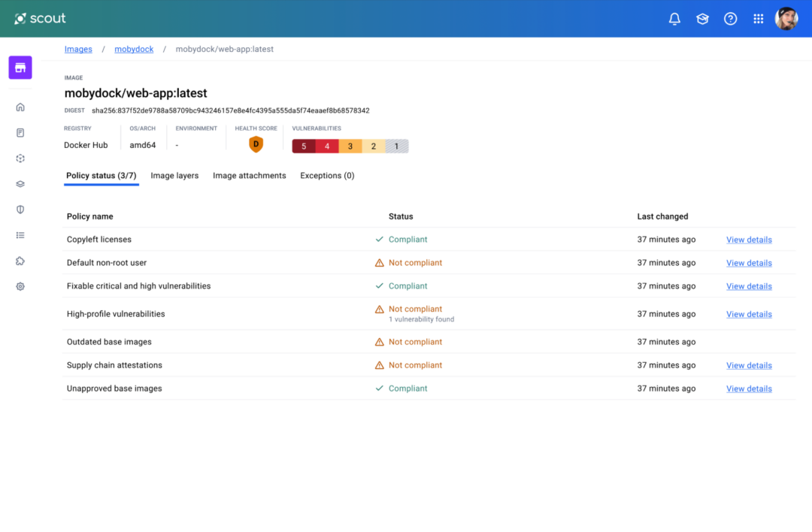The image size is (812, 532).
Task: Switch to the Image layers tab
Action: click(174, 175)
